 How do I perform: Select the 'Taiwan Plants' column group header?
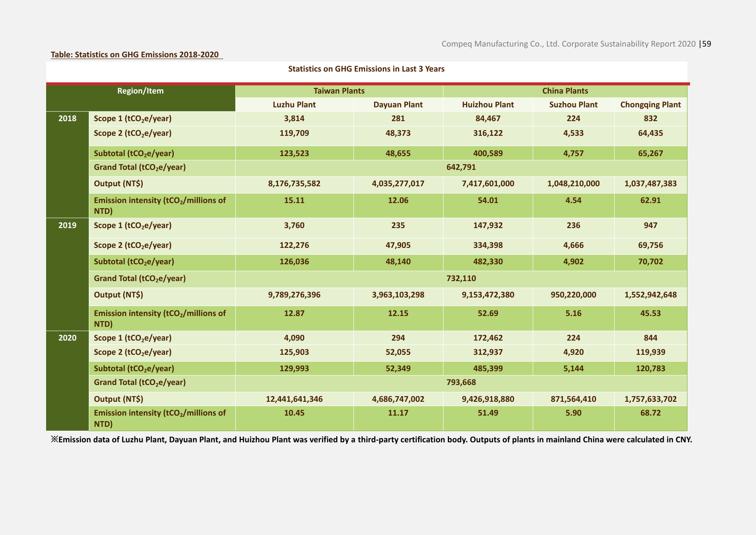pyautogui.click(x=339, y=91)
